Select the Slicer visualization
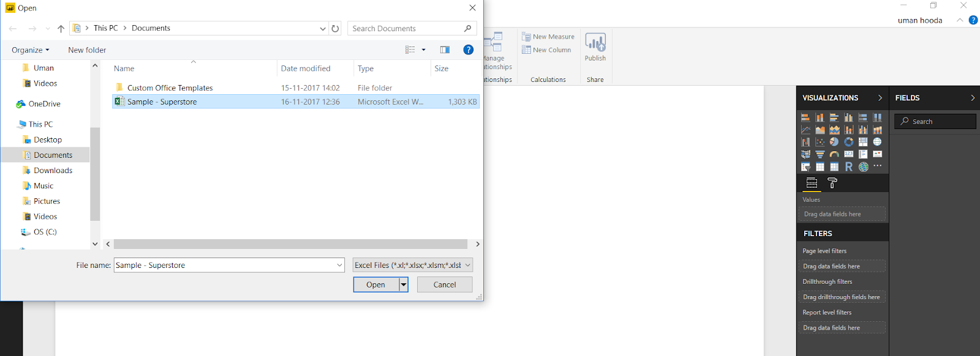980x356 pixels. coord(805,166)
